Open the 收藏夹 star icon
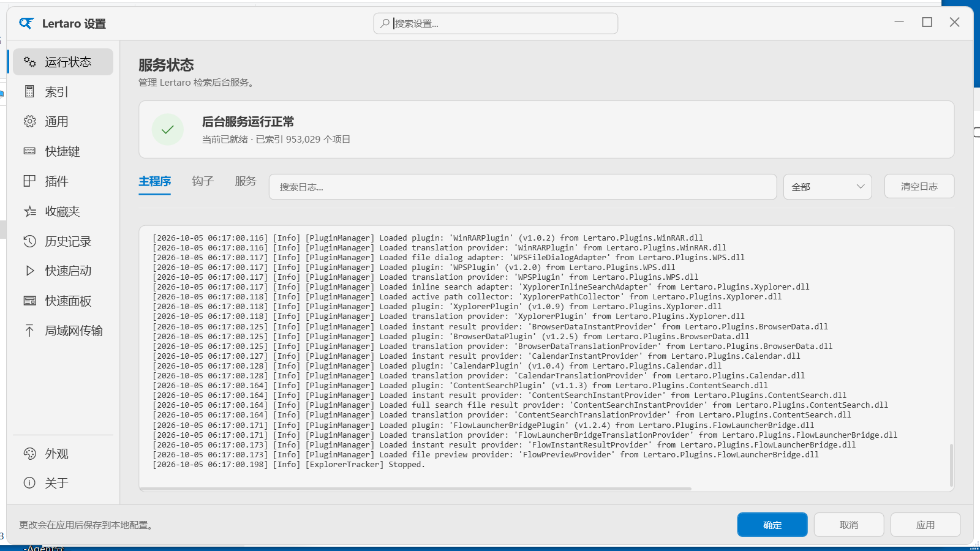The image size is (980, 551). [29, 211]
